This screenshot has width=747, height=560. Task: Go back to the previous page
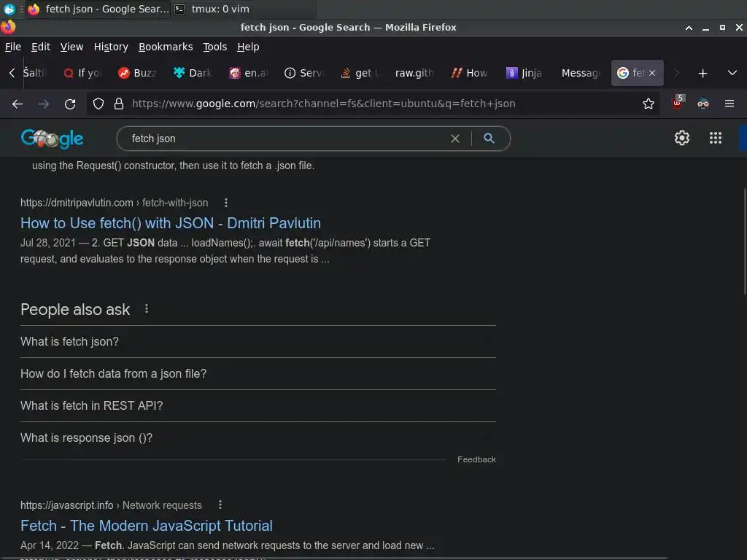(18, 104)
